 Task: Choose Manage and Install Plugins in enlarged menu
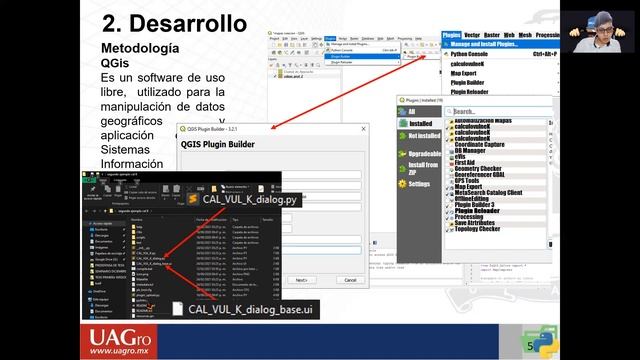500,44
